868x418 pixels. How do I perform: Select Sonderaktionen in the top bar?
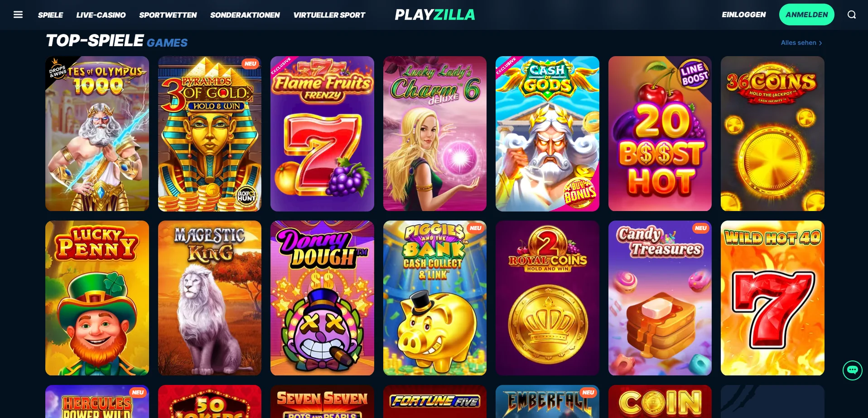click(245, 15)
